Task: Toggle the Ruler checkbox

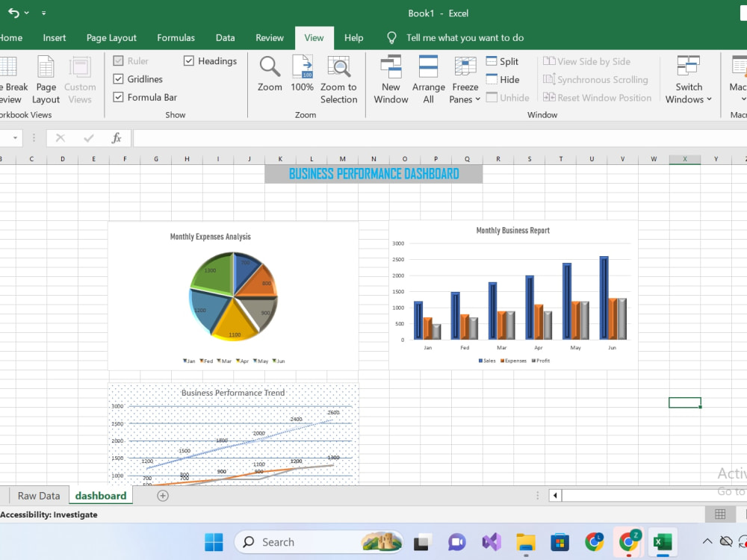Action: coord(118,61)
